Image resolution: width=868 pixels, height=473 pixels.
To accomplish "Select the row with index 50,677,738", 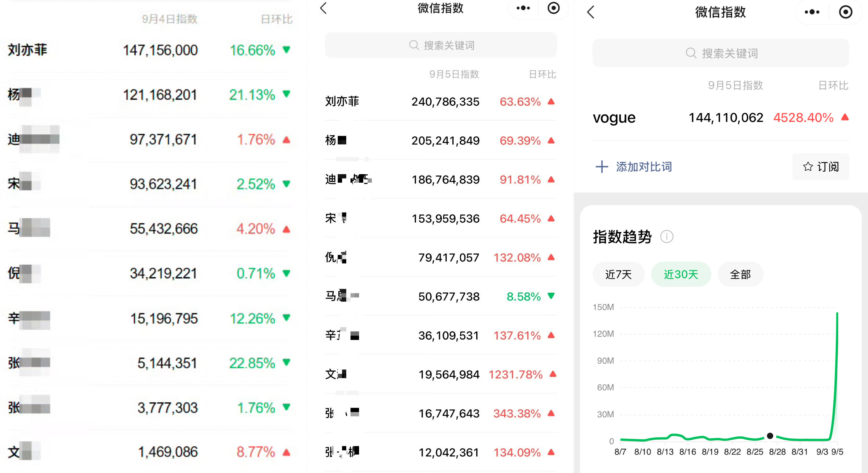I will point(441,297).
